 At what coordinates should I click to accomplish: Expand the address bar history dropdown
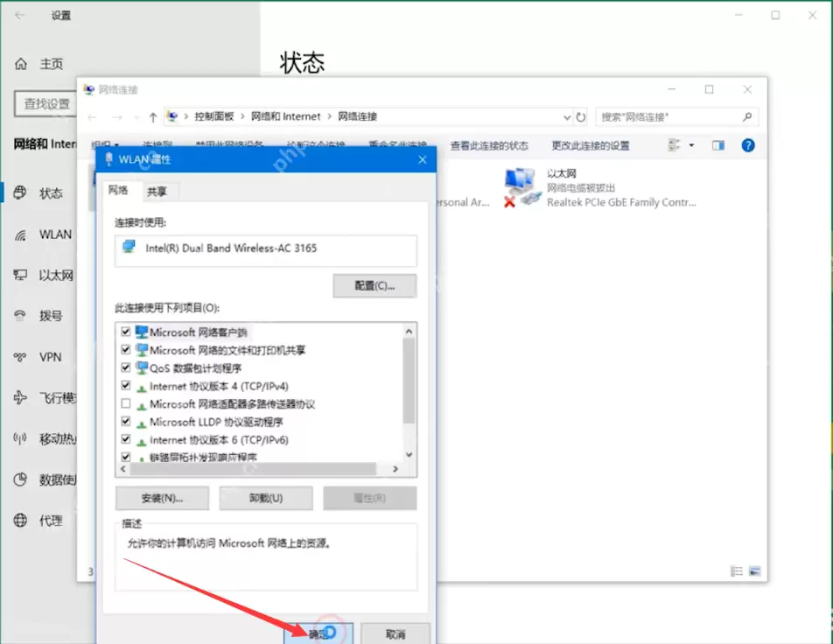(568, 116)
